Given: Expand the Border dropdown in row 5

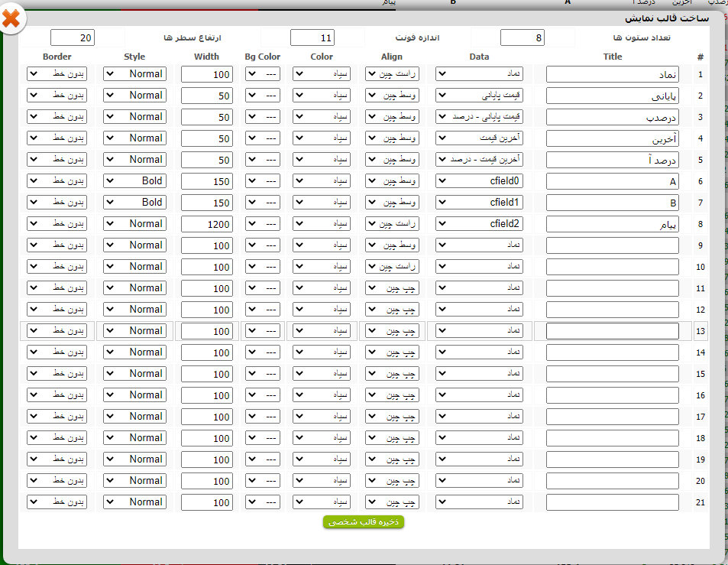Looking at the screenshot, I should (x=57, y=160).
